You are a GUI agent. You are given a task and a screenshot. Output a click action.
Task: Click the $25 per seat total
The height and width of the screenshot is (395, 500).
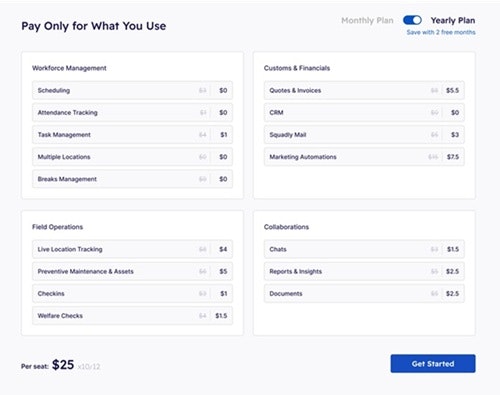(63, 365)
